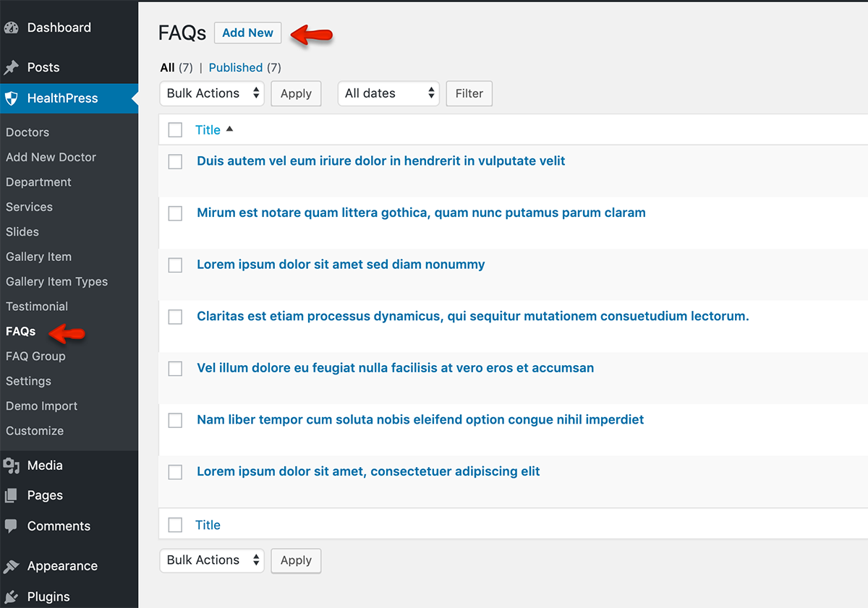This screenshot has width=868, height=608.
Task: Click the Add New button
Action: point(247,33)
